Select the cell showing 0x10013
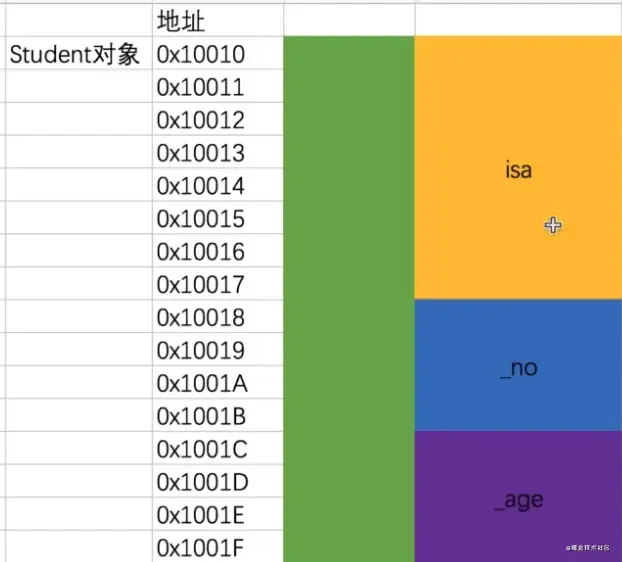Viewport: 622px width, 562px height. (217, 153)
